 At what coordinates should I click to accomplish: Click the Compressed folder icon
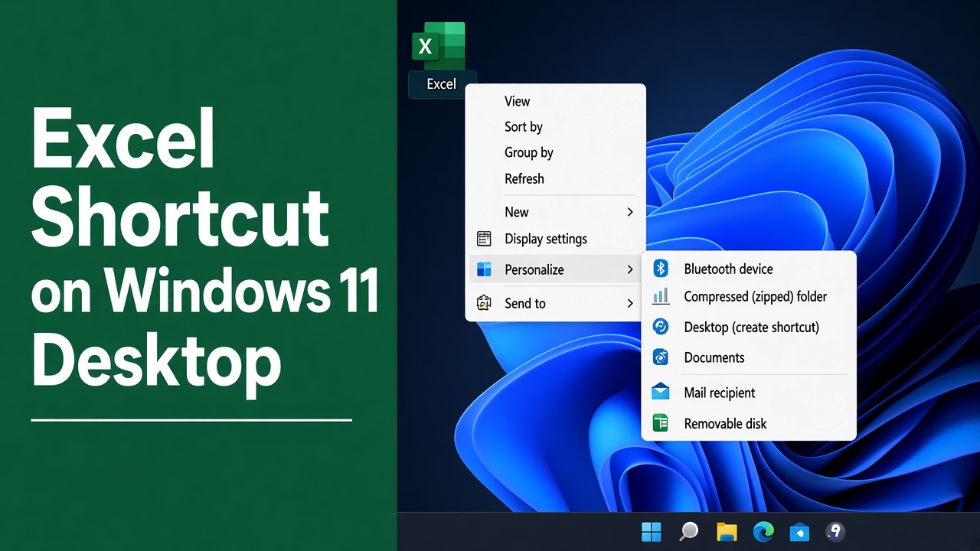pyautogui.click(x=660, y=296)
